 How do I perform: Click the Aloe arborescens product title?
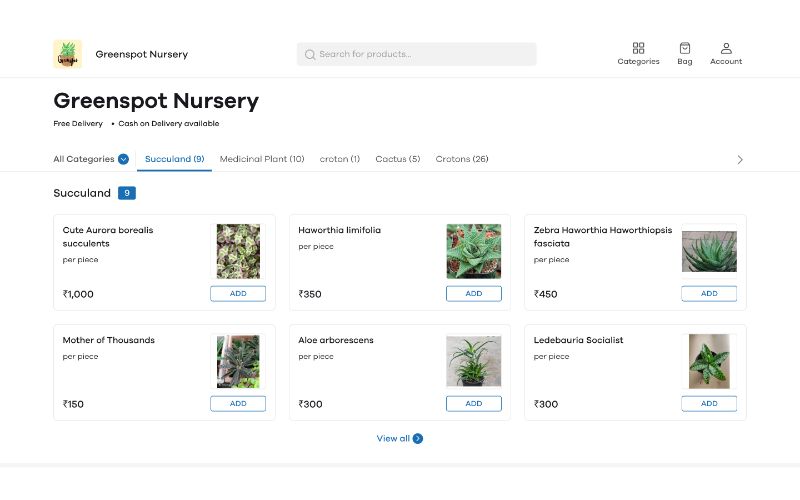(x=336, y=340)
